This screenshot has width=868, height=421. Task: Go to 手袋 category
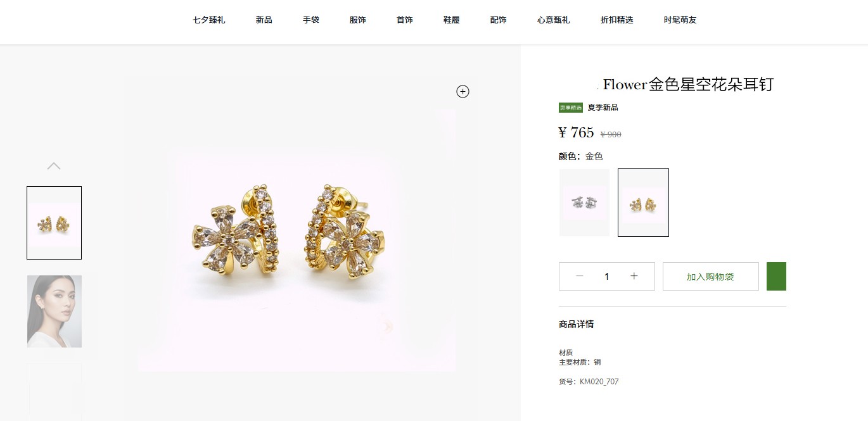pyautogui.click(x=311, y=20)
